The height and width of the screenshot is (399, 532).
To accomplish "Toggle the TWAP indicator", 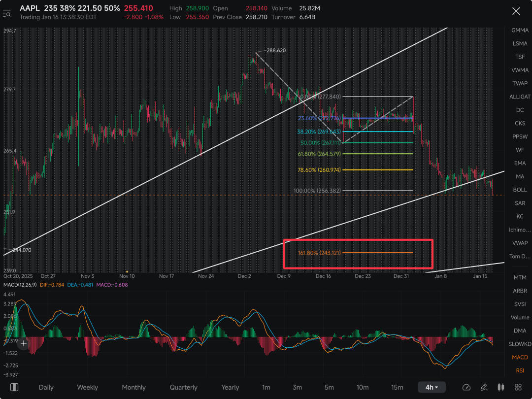I will 520,83.
